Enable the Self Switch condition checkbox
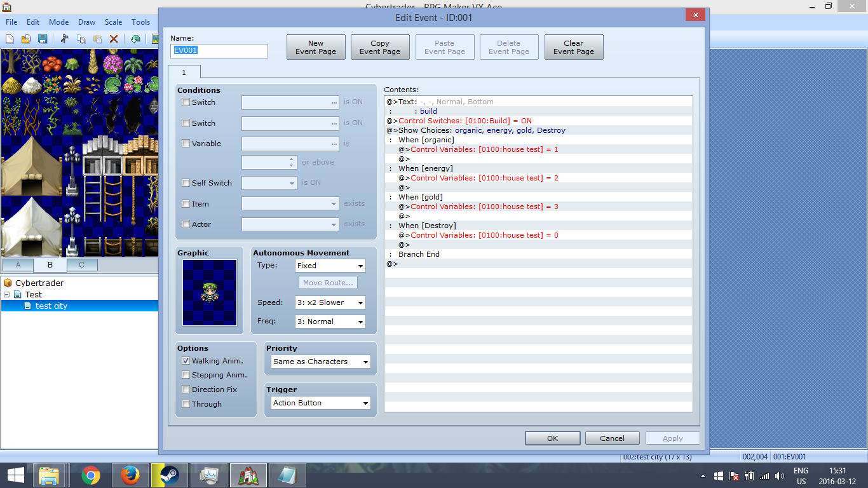The width and height of the screenshot is (868, 488). pos(186,182)
